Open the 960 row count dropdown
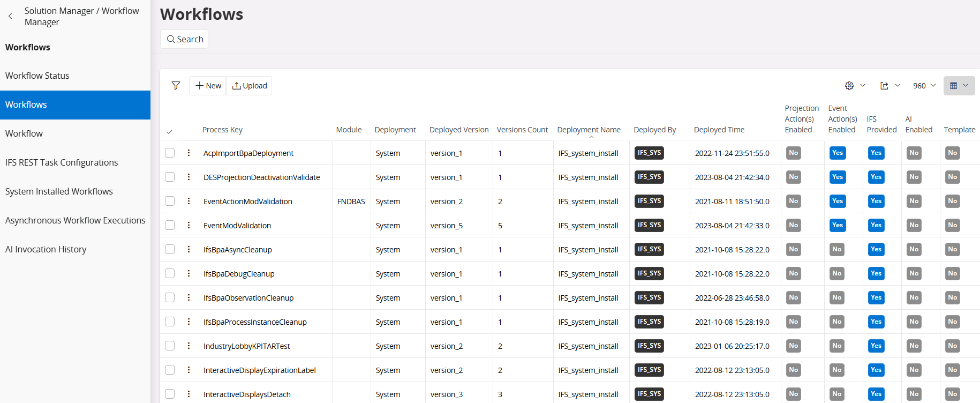This screenshot has width=980, height=403. pos(924,86)
